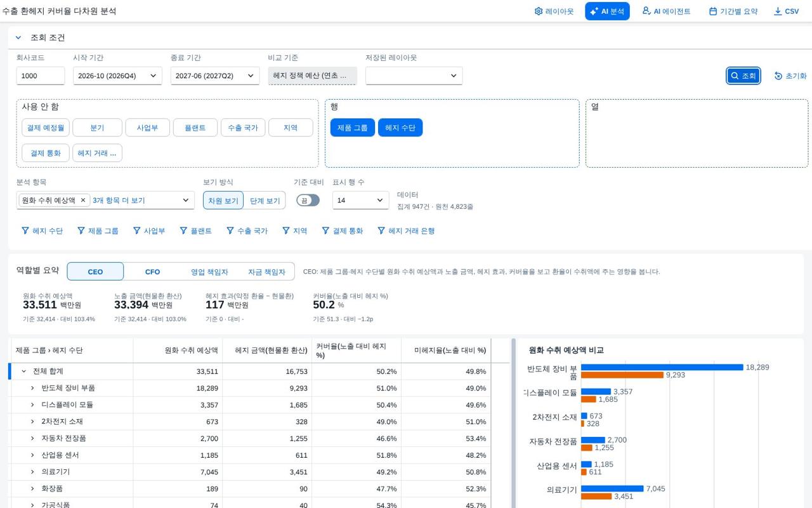Viewport: 812px width, 508px height.
Task: Click the unused 사업부 dimension chip
Action: pos(147,128)
